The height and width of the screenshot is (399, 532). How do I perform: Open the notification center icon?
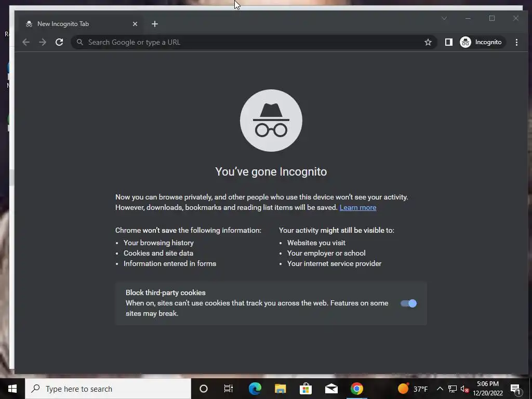click(x=516, y=389)
